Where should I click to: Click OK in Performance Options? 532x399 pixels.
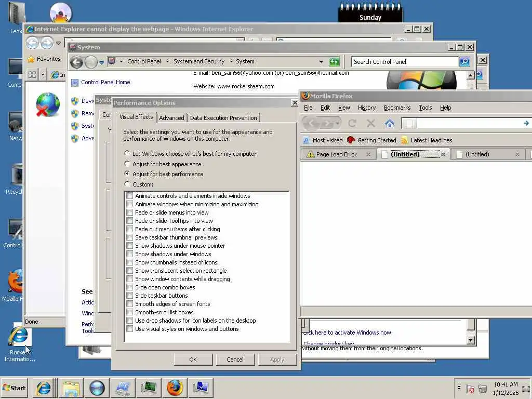tap(193, 360)
